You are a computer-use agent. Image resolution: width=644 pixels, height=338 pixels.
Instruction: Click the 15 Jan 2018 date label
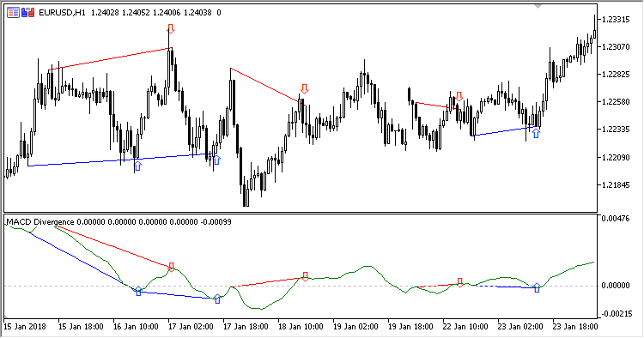point(25,327)
